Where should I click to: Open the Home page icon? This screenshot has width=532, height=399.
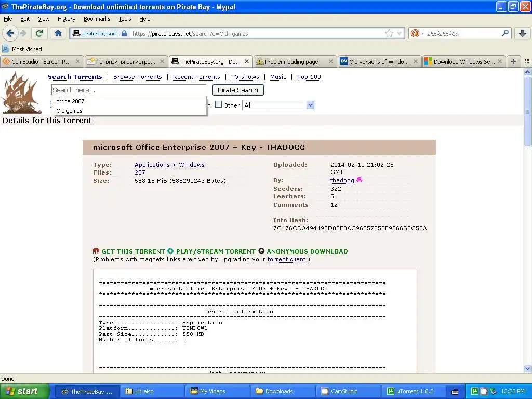click(58, 33)
